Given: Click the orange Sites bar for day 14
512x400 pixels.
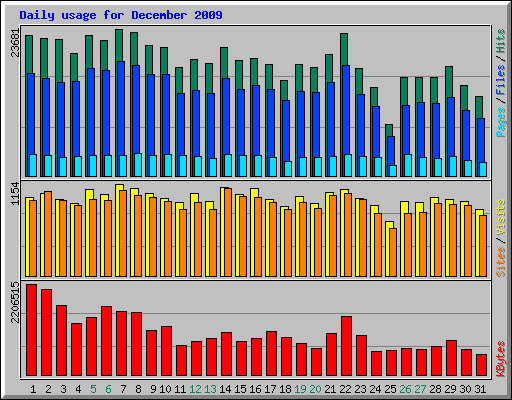Looking at the screenshot, I should pos(228,232).
